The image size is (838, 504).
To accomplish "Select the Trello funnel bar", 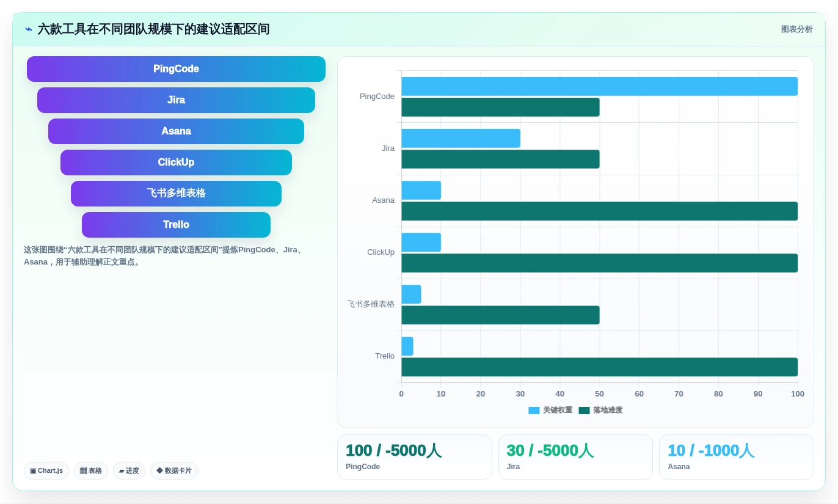I will coord(176,225).
